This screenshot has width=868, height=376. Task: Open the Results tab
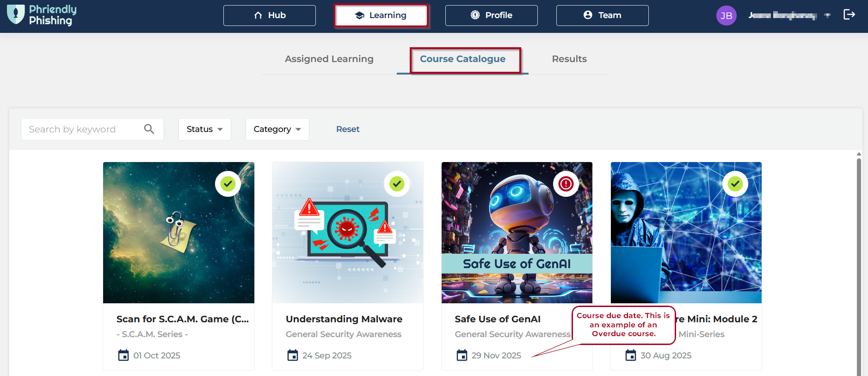pos(569,59)
